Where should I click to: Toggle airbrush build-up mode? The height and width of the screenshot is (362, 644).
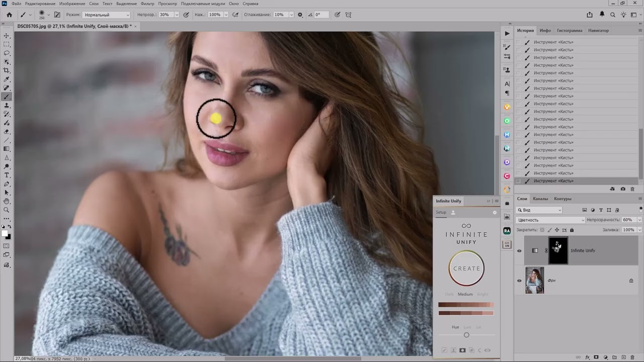pos(235,15)
